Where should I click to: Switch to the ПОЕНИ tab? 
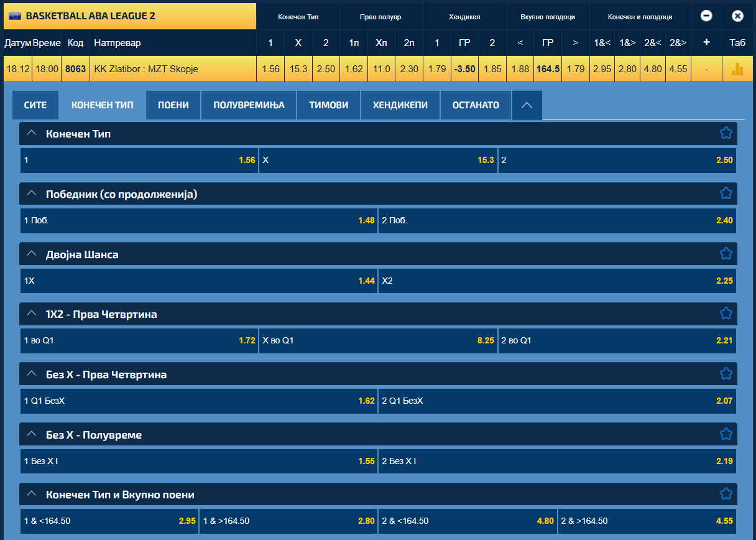(x=173, y=105)
